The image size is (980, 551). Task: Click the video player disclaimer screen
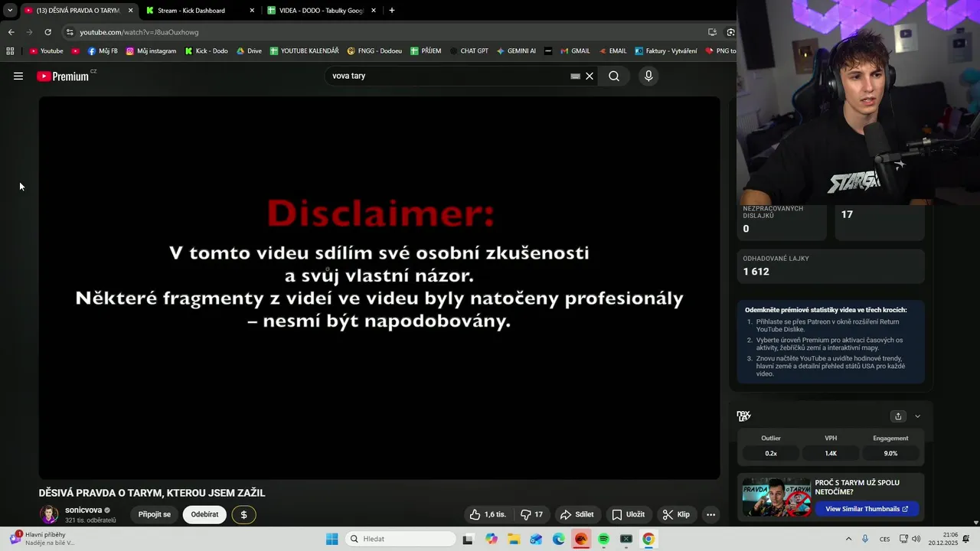pyautogui.click(x=379, y=288)
